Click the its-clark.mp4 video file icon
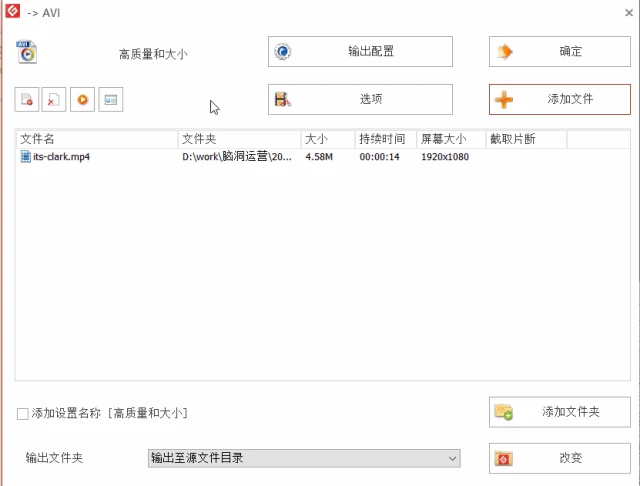Viewport: 640px width, 486px height. [x=25, y=157]
